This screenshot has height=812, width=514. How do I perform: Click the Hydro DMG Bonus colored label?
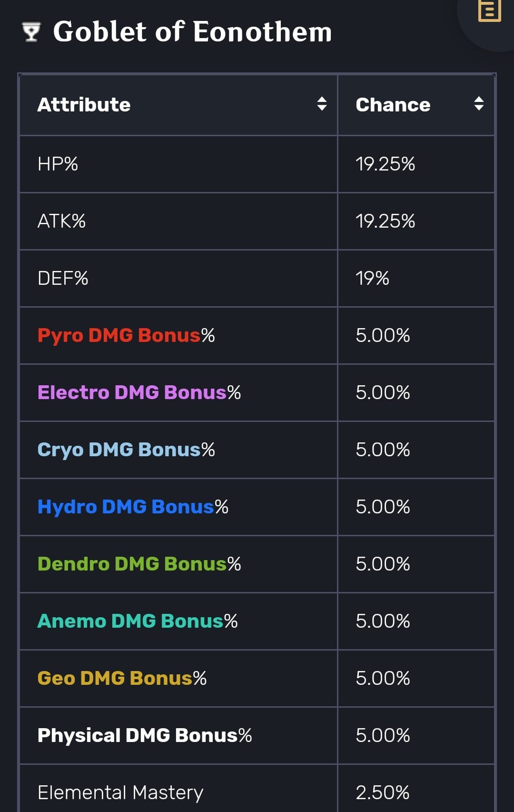[125, 506]
